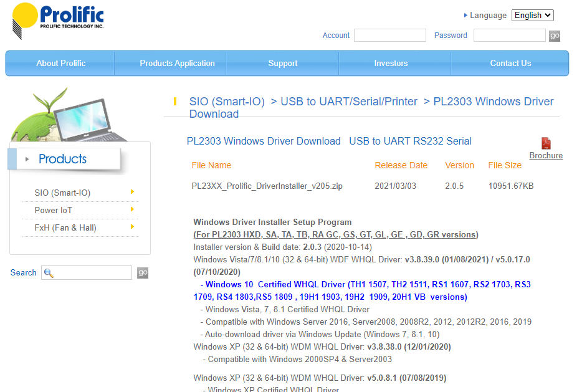The width and height of the screenshot is (587, 392).
Task: Click the Language label
Action: [488, 16]
